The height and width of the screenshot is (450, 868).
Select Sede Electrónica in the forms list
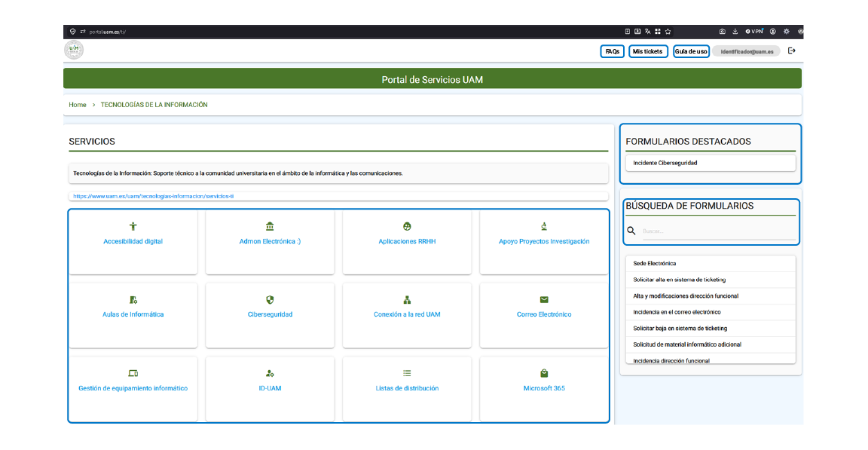[711, 264]
